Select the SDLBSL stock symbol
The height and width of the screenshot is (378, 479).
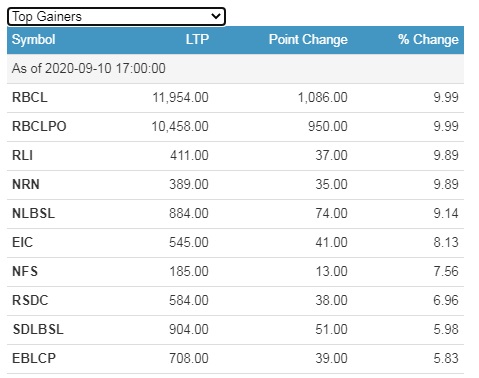click(38, 329)
